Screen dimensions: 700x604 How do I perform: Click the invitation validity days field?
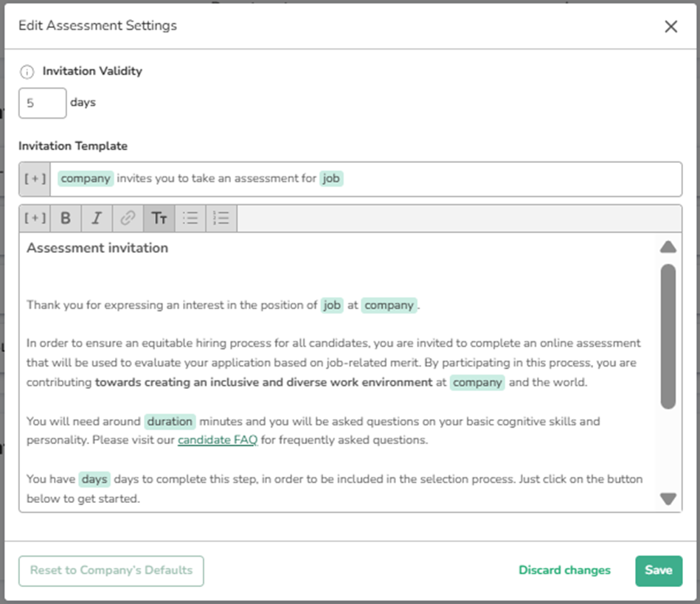(x=42, y=103)
